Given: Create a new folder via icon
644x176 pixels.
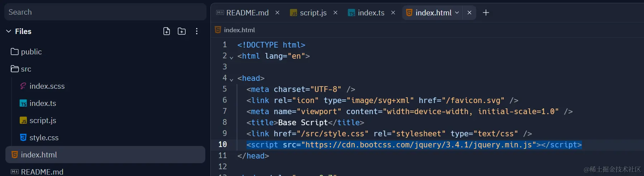Looking at the screenshot, I should [182, 31].
